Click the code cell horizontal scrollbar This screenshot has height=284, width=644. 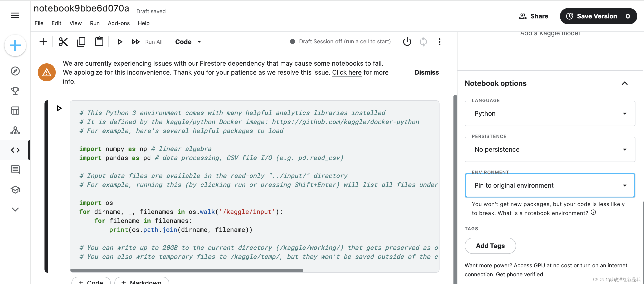tap(187, 271)
